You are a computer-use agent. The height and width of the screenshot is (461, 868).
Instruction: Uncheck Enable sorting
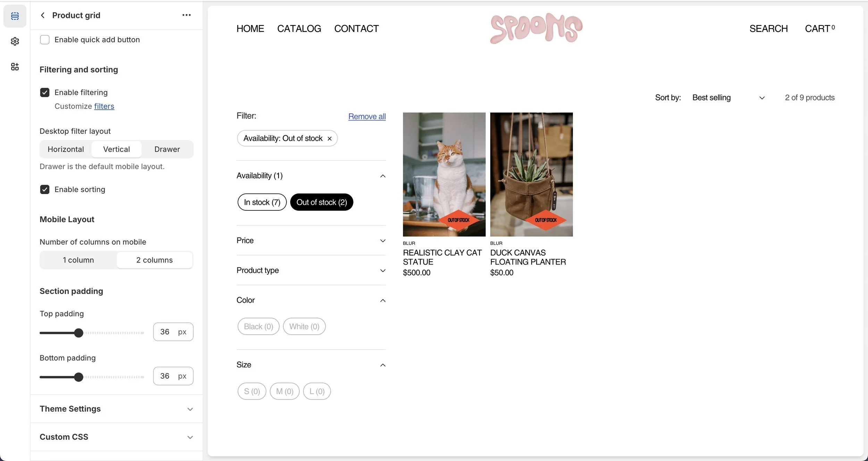tap(45, 190)
